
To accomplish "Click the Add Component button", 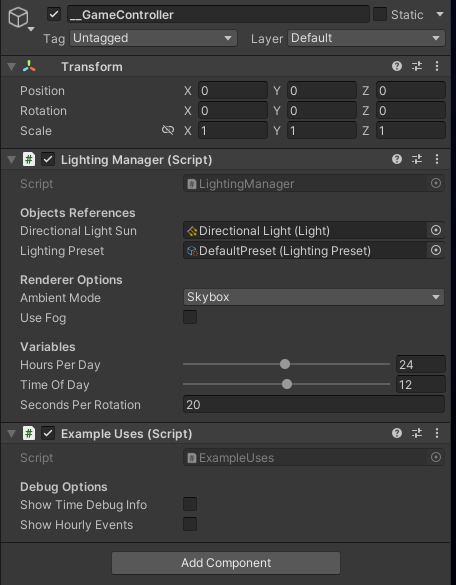I will [226, 563].
